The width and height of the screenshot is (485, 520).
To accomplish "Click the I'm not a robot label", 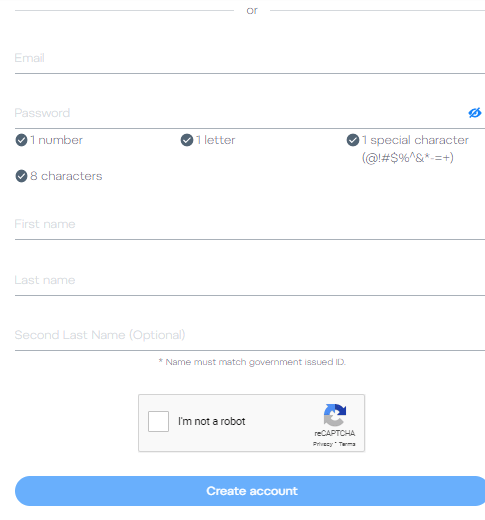I will [212, 421].
